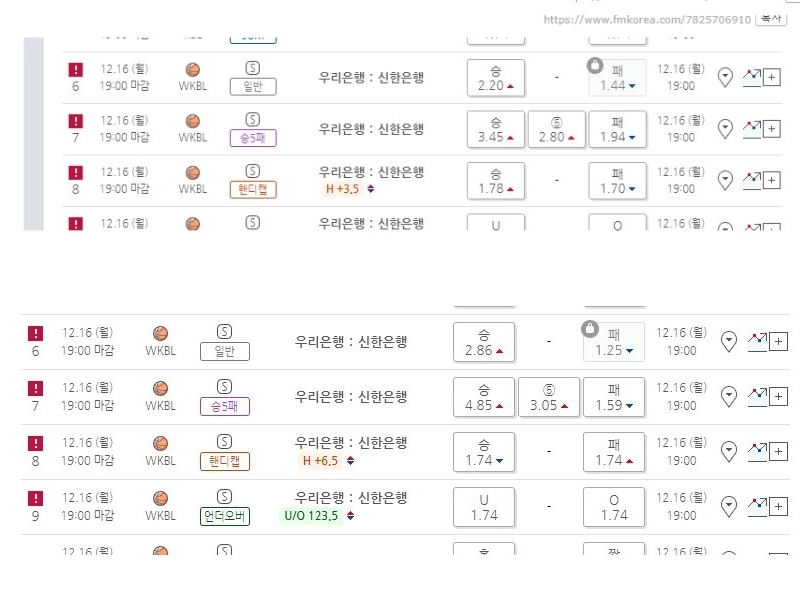Screen dimensions: 800x594
Task: Expand the plus box in the U/O 123,5 row
Action: point(779,506)
